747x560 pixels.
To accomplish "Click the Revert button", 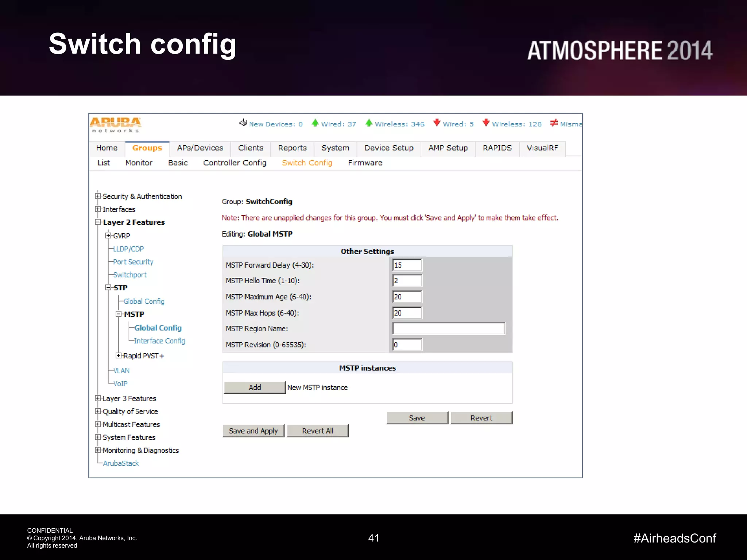I will pyautogui.click(x=481, y=418).
